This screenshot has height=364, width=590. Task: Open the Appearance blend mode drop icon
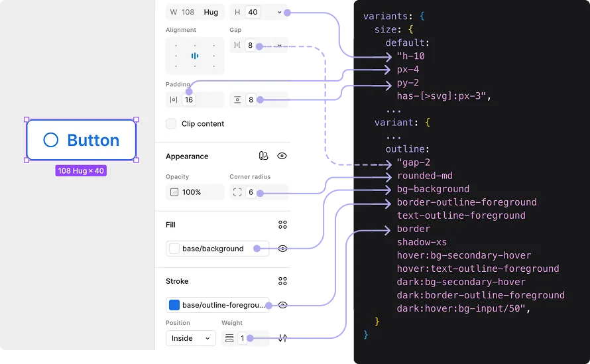[263, 156]
